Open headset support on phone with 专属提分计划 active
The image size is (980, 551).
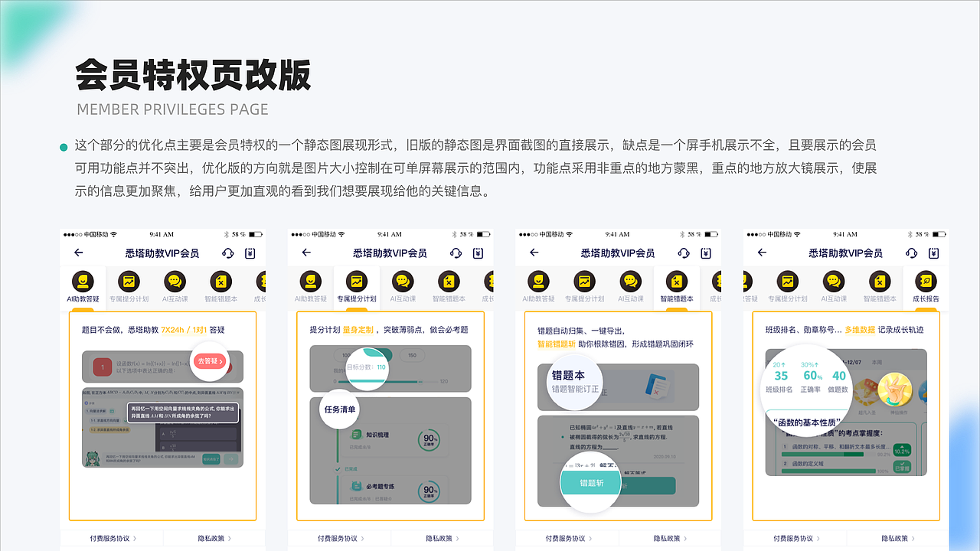456,253
